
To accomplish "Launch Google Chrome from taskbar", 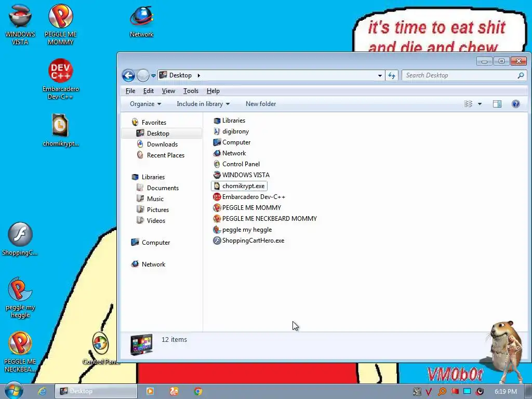I will click(x=198, y=391).
